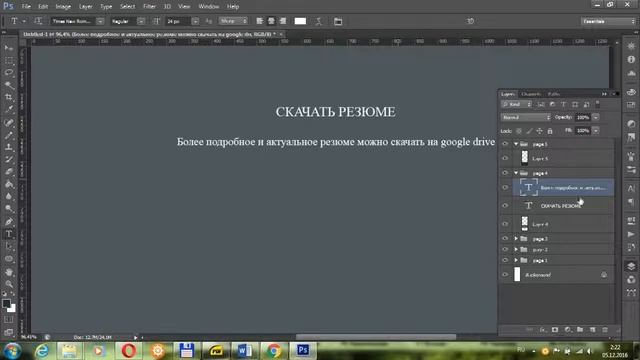Viewport: 640px width, 360px height.
Task: Click the foreground color swatch
Action: [x=6, y=303]
